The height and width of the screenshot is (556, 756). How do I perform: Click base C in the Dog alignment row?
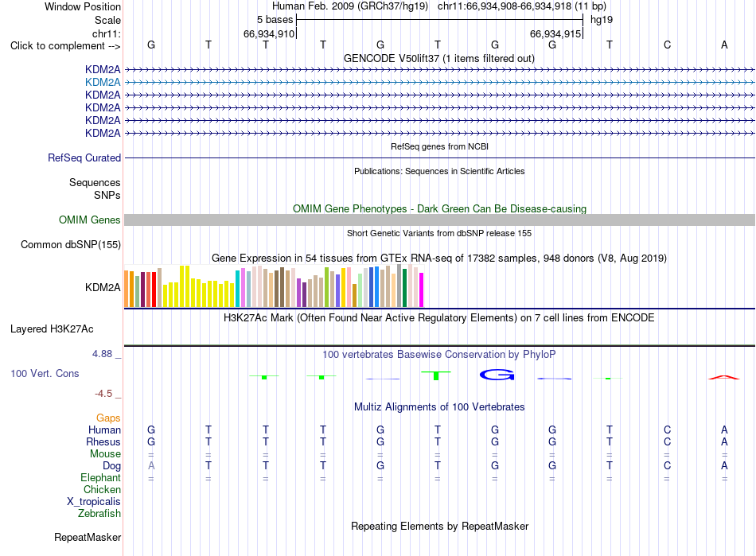pos(667,466)
